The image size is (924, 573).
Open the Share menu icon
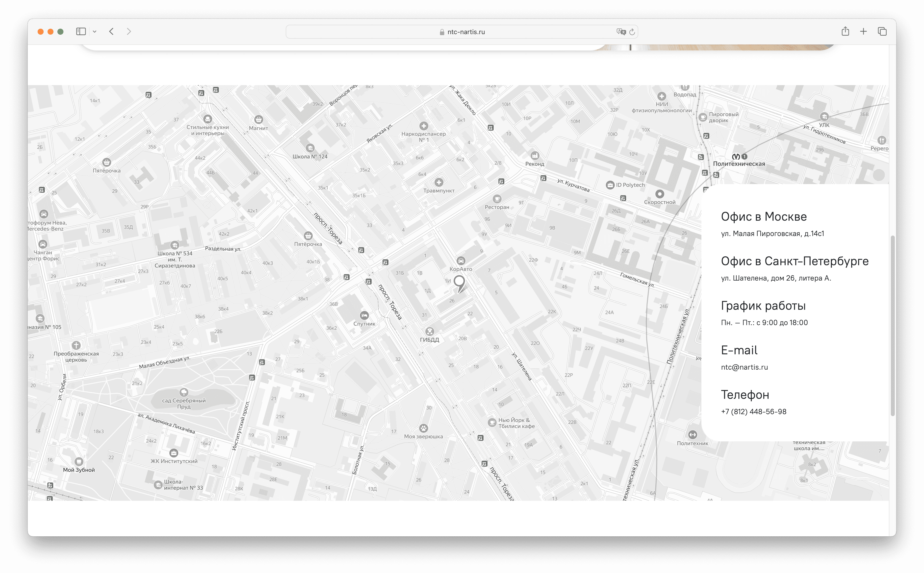point(845,31)
